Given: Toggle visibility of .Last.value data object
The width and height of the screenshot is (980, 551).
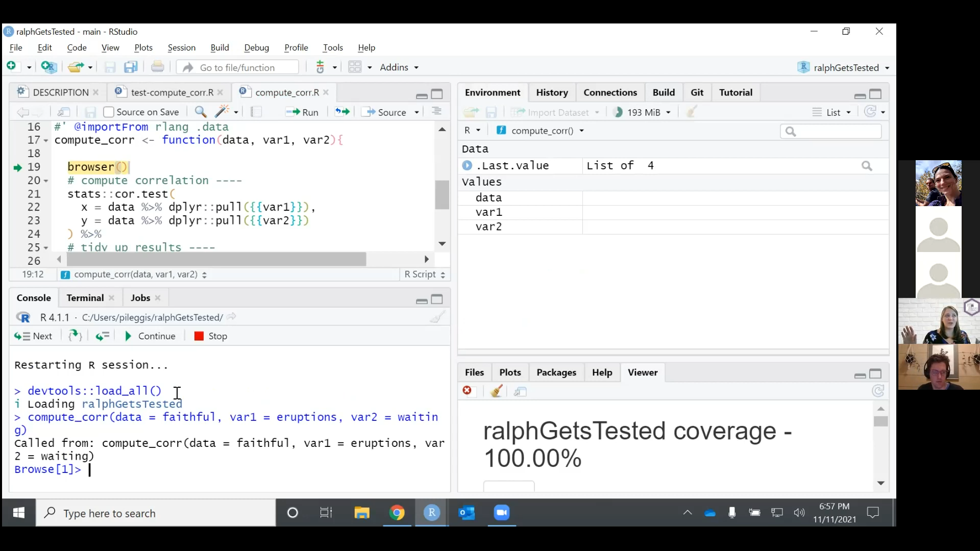Looking at the screenshot, I should (x=467, y=165).
